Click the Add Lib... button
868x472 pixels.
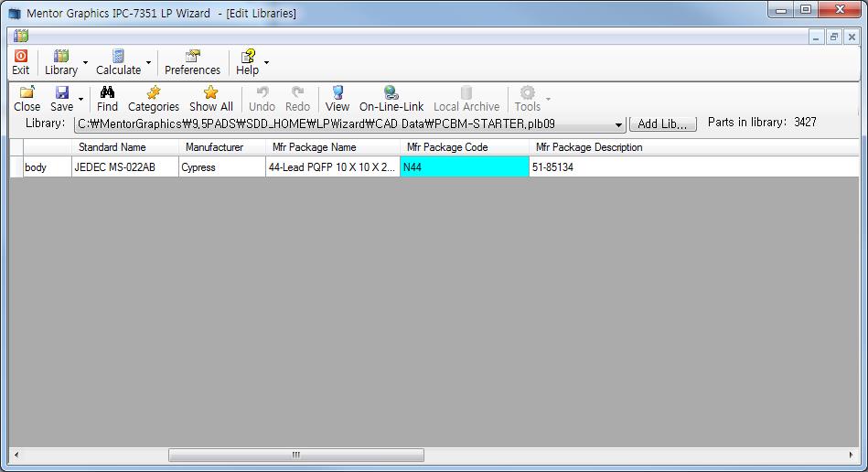pyautogui.click(x=662, y=124)
